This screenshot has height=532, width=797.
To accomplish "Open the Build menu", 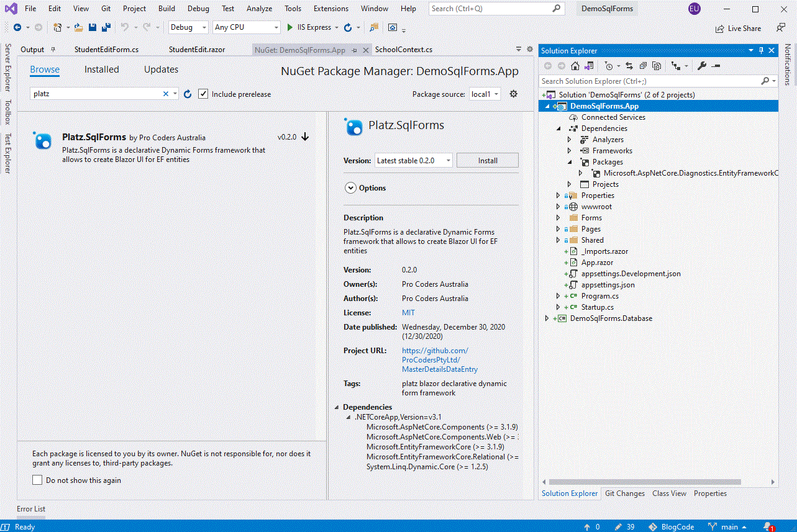I will [x=166, y=9].
